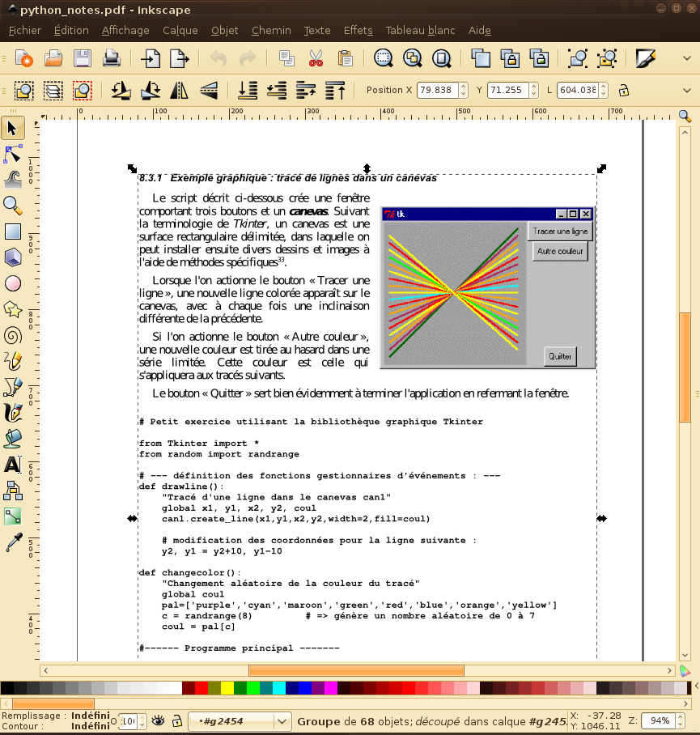The width and height of the screenshot is (700, 735).
Task: Select the Node editing tool
Action: pyautogui.click(x=13, y=155)
